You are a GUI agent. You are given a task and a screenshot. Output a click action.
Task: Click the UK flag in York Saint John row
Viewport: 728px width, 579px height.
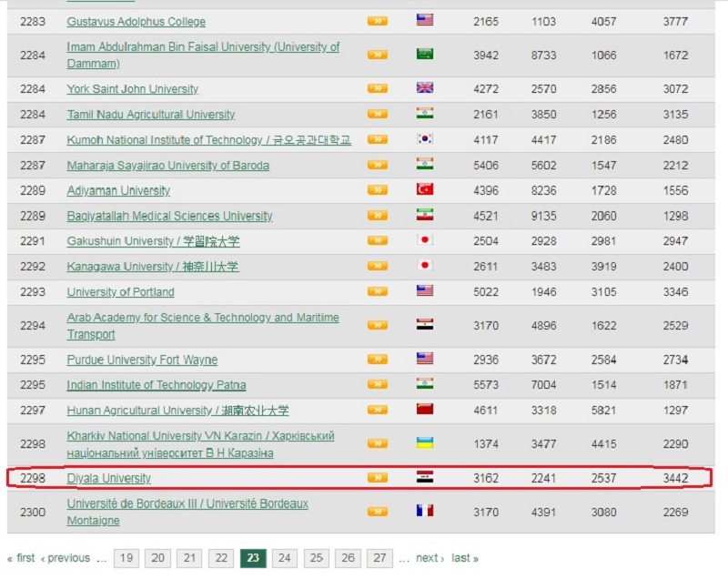[425, 87]
